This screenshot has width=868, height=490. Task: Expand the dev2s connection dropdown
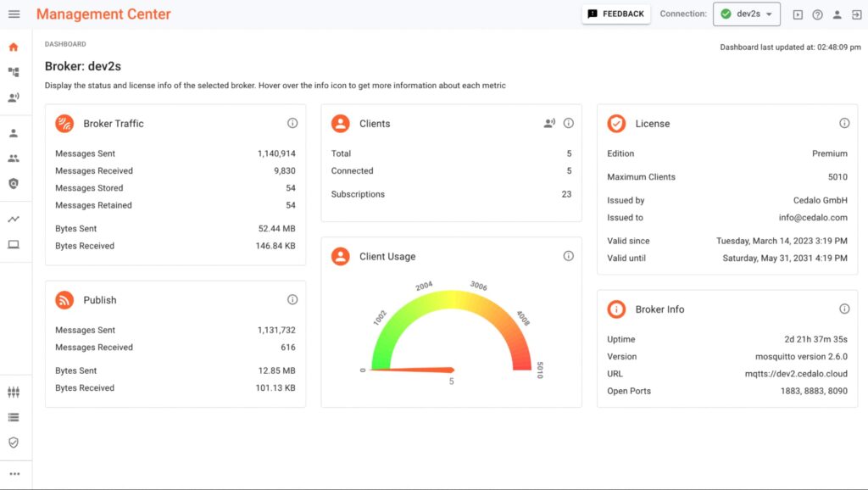tap(747, 14)
